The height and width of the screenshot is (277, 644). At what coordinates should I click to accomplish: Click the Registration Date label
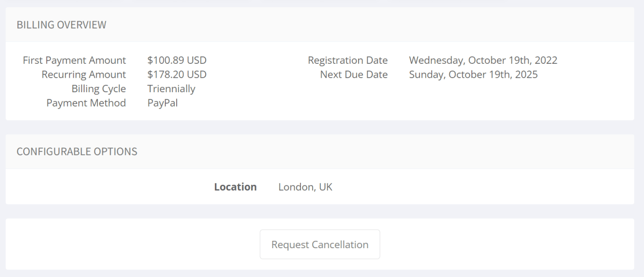[348, 60]
